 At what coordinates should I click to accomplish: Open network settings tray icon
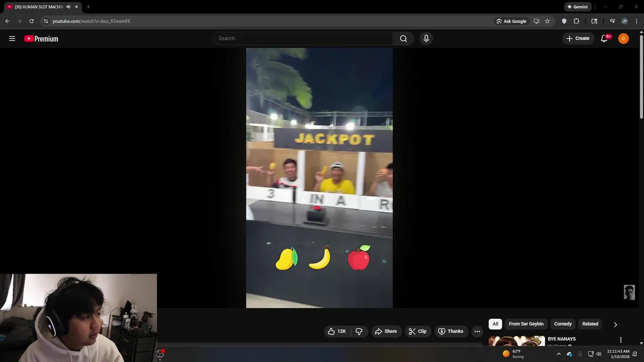[x=591, y=354]
